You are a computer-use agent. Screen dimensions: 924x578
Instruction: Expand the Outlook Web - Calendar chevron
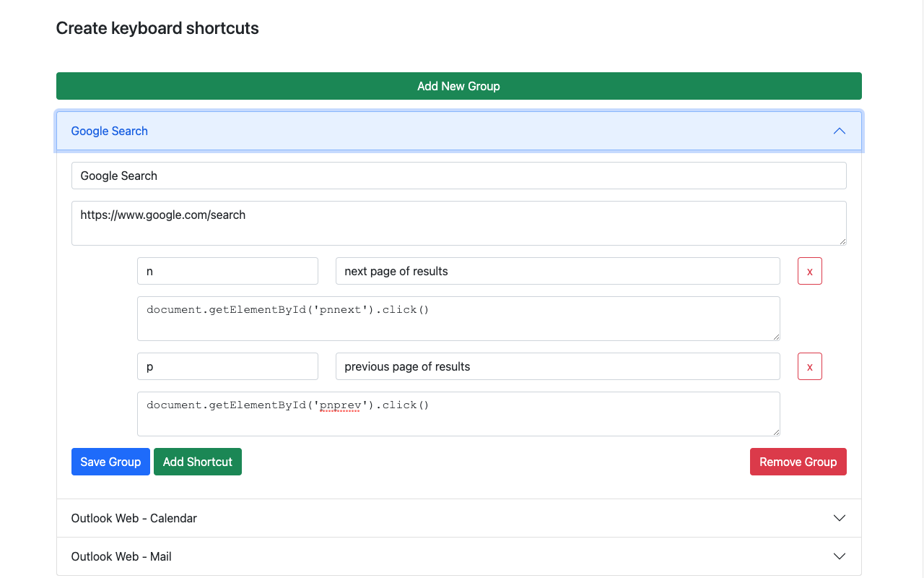pos(839,518)
